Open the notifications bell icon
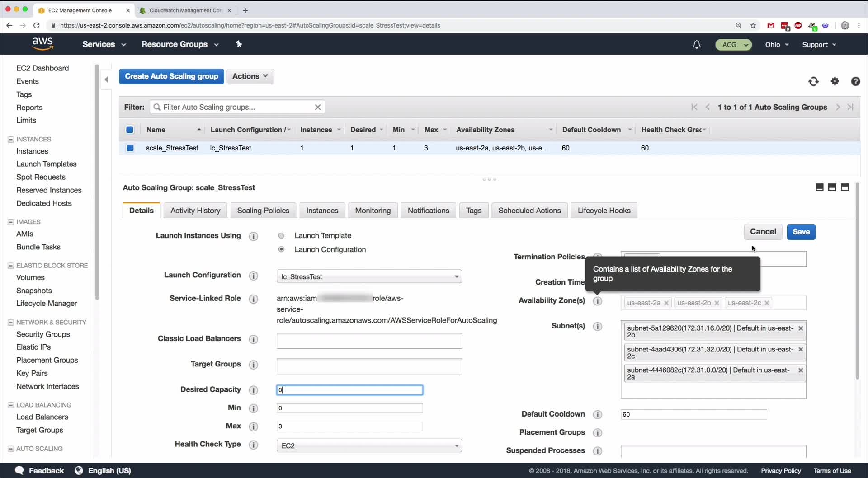This screenshot has width=868, height=478. [697, 44]
